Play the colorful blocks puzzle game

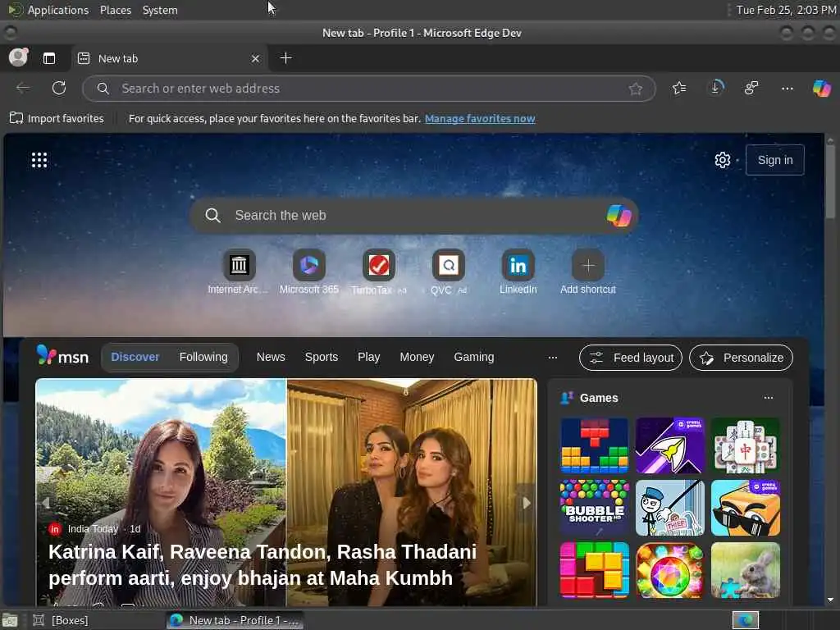(x=594, y=570)
